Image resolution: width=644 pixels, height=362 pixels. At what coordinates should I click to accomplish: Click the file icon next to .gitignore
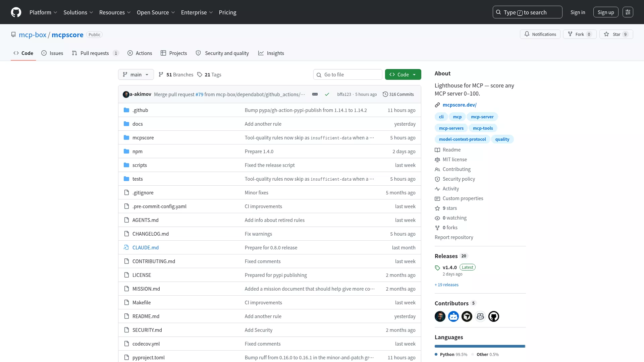pos(126,193)
